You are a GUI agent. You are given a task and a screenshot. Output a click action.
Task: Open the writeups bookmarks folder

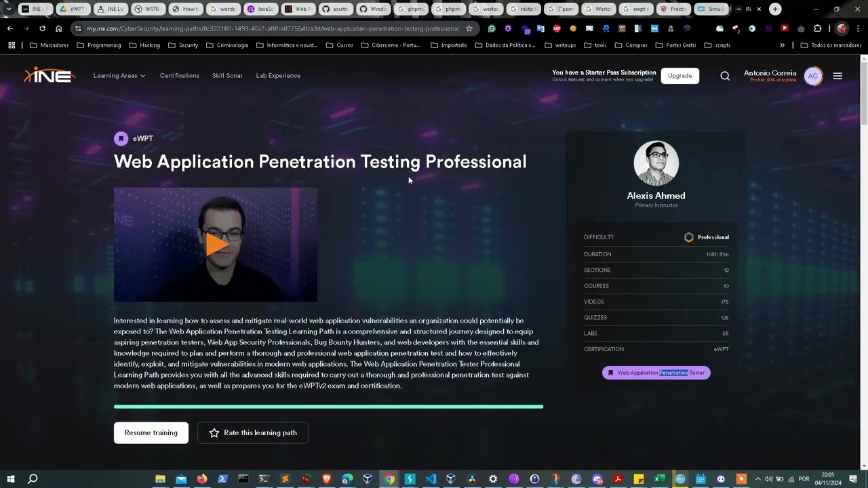(559, 45)
